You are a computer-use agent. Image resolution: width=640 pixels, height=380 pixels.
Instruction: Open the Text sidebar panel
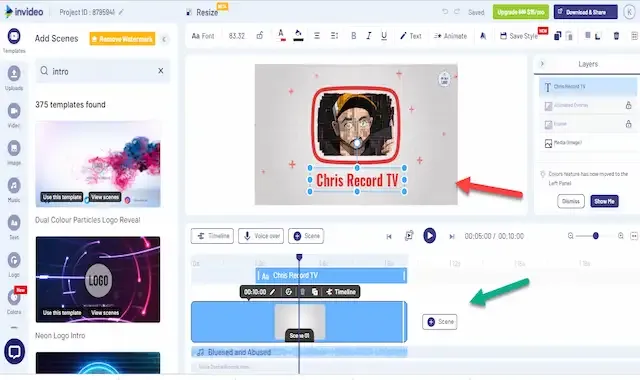(x=14, y=227)
